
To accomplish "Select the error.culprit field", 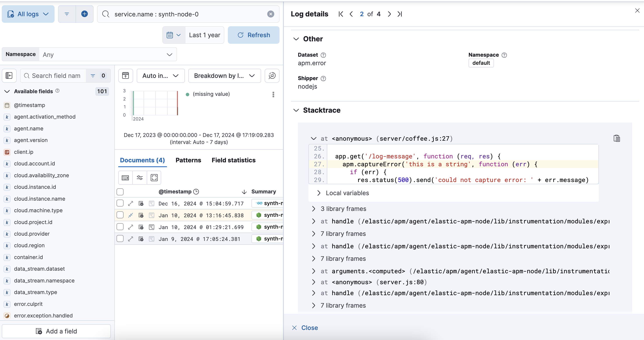I will point(28,304).
